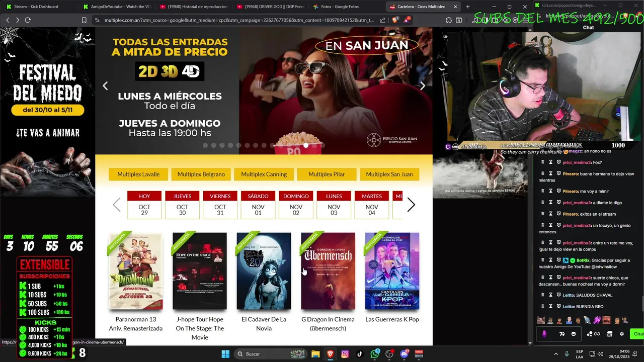Select the active white carousel dot
Viewport: 644px width, 362px height.
(306, 145)
